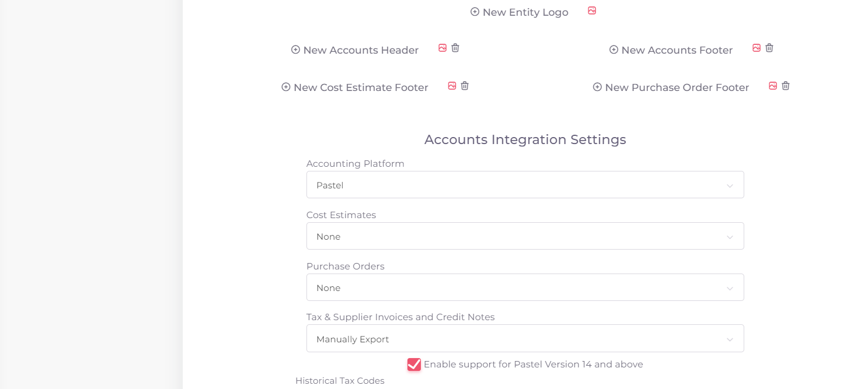Viewport: 868px width, 389px height.
Task: Select the image icon next to New Accounts Footer
Action: (757, 47)
